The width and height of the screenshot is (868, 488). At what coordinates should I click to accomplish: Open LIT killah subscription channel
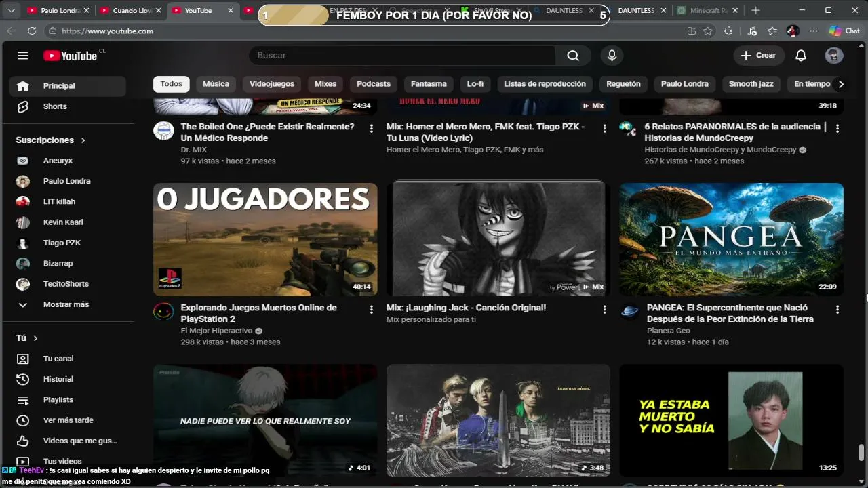coord(68,201)
